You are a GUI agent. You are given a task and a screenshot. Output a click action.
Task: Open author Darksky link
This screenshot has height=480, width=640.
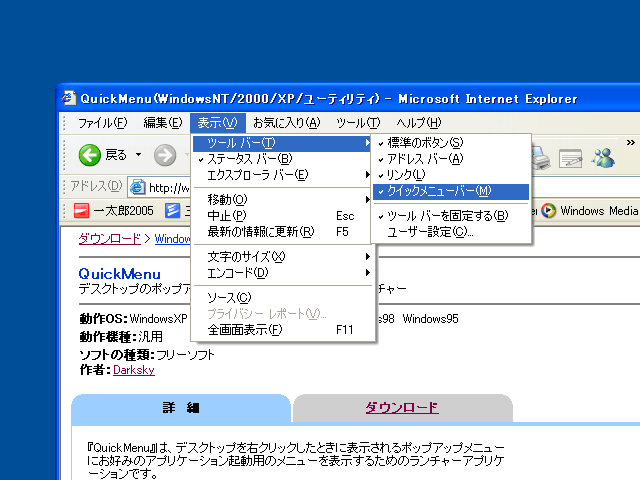133,370
